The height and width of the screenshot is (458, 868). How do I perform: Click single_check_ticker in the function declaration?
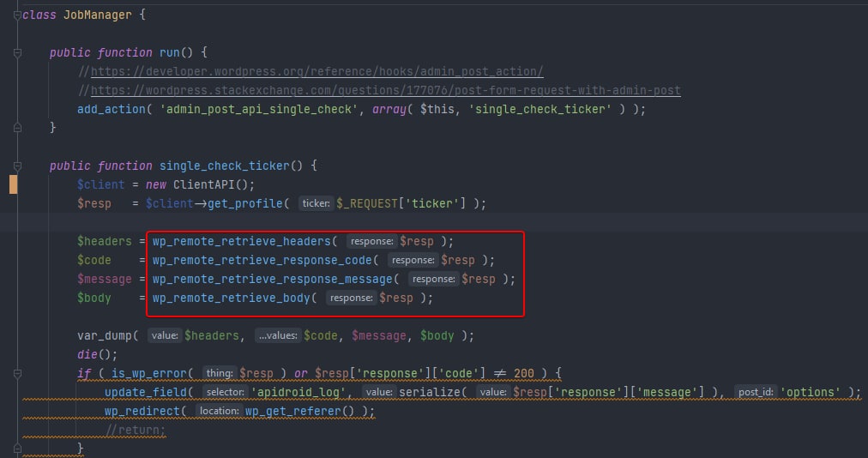pyautogui.click(x=224, y=166)
